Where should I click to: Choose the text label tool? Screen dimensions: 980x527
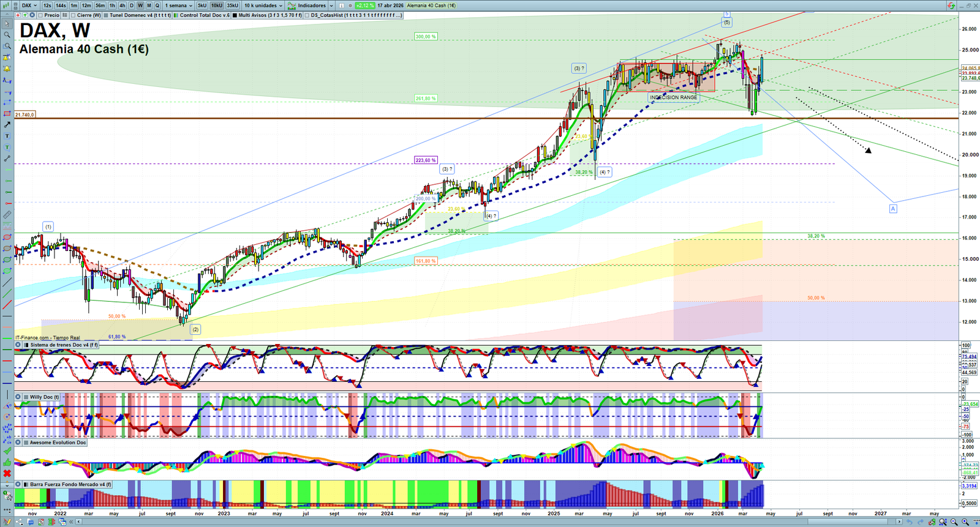[7, 136]
